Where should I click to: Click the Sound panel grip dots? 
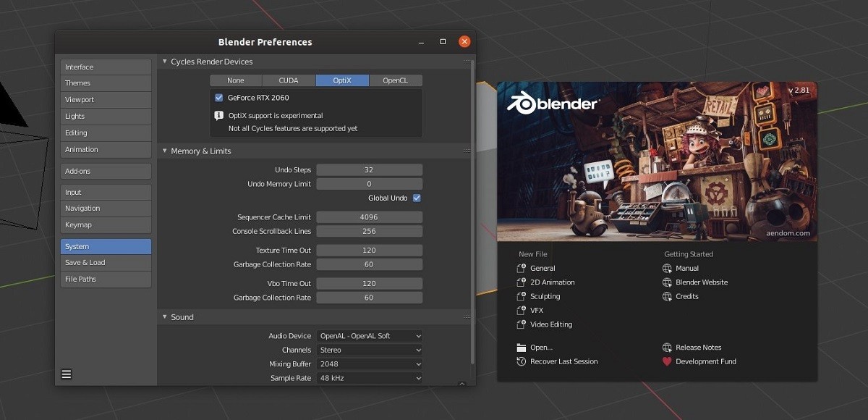[467, 316]
